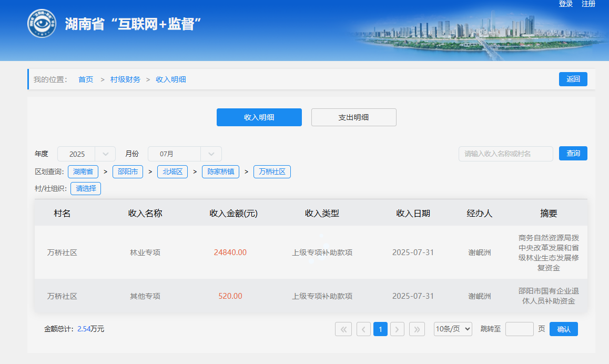Focus the income name search field
This screenshot has height=364, width=609.
[505, 154]
